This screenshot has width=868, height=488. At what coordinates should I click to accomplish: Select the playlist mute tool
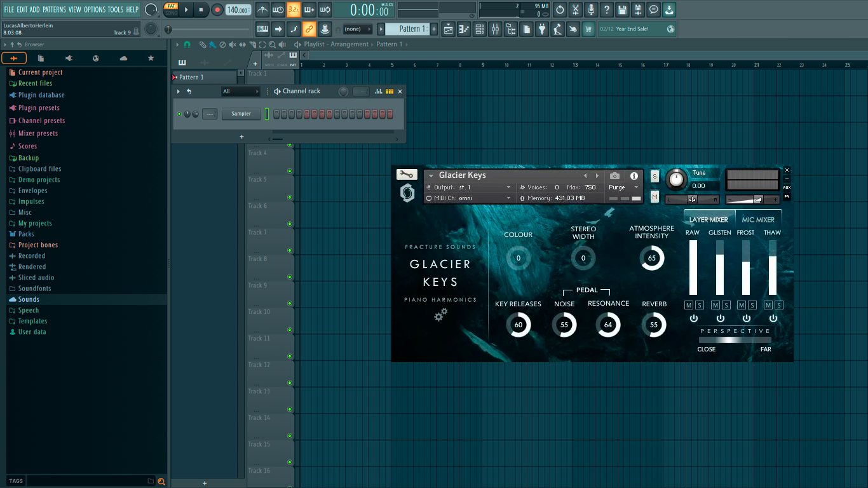tap(232, 44)
